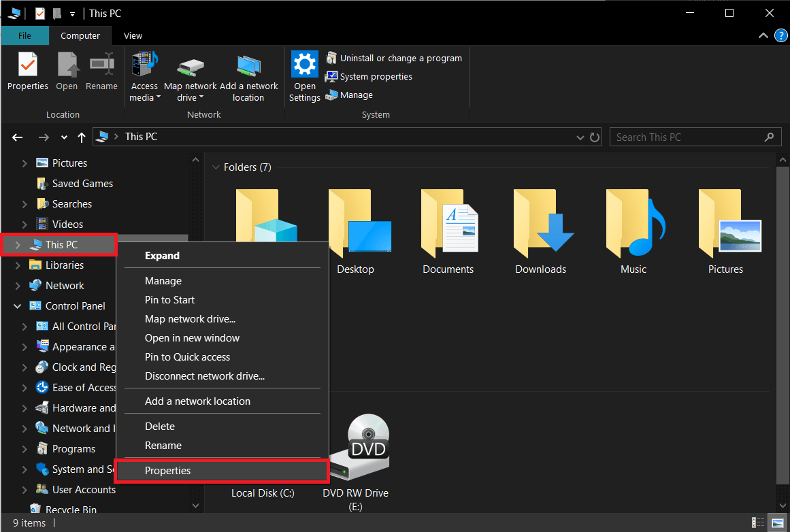Image resolution: width=790 pixels, height=532 pixels.
Task: Collapse the Control Panel tree node
Action: point(17,305)
